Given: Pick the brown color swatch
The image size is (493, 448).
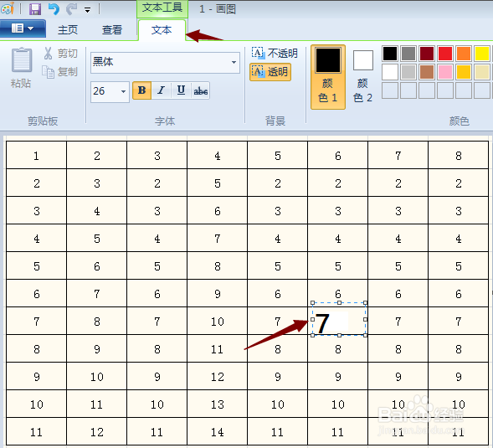Looking at the screenshot, I should (427, 72).
